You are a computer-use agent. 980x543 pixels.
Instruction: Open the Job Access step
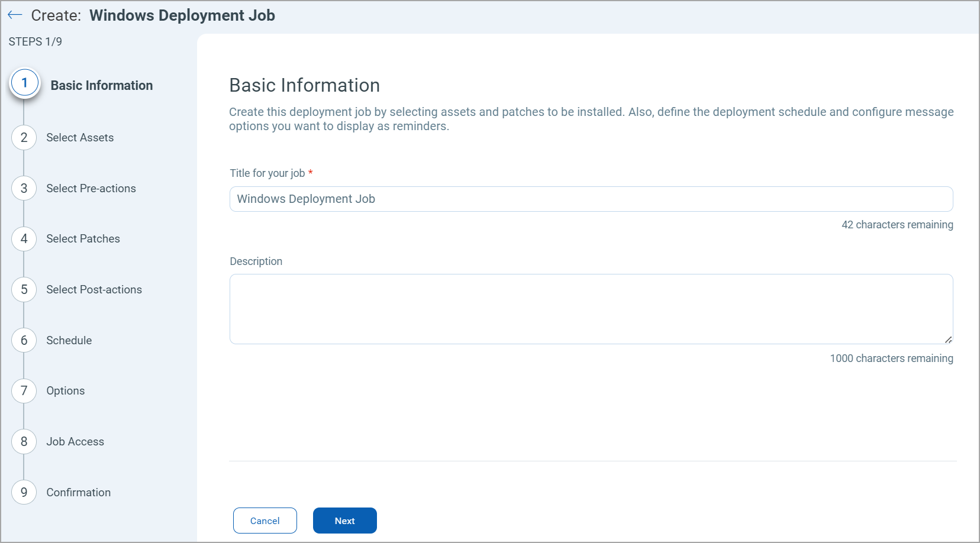point(75,442)
